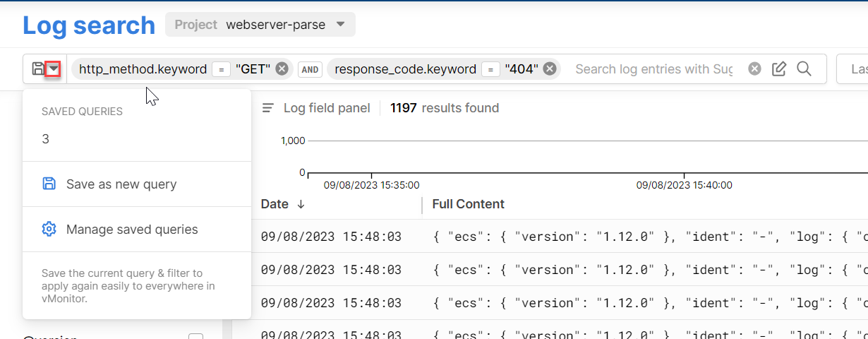The width and height of the screenshot is (868, 339).
Task: Click the Full Content column header
Action: click(x=468, y=204)
